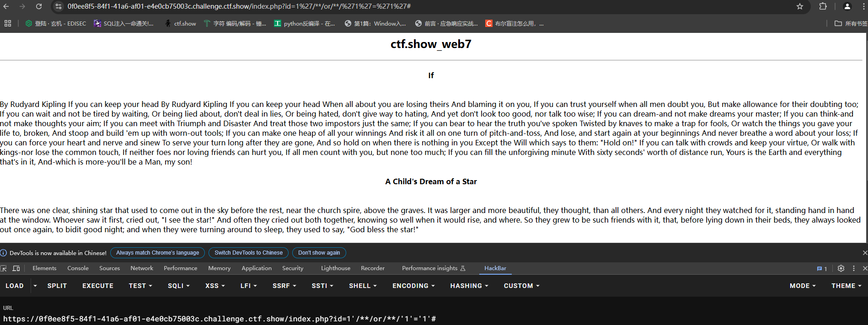This screenshot has height=325, width=868.
Task: Dismiss the DevTools language notification
Action: tap(864, 253)
